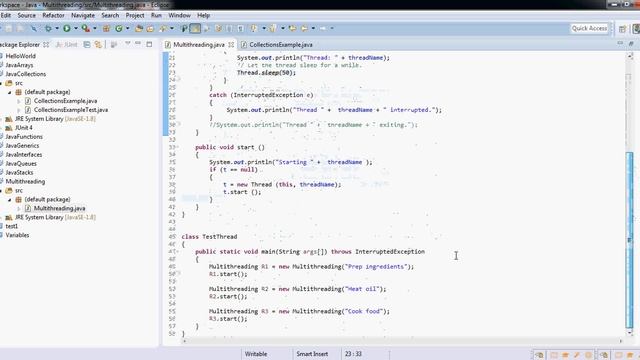The width and height of the screenshot is (640, 360).
Task: Click the editor vertical scrollbar thumb
Action: click(629, 240)
